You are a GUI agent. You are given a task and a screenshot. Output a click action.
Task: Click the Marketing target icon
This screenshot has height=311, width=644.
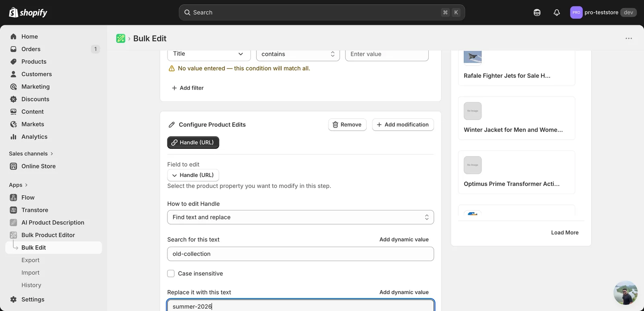[x=13, y=87]
